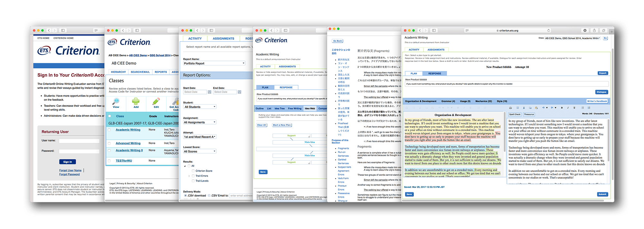
Task: Open the Report Name dropdown
Action: 214,63
